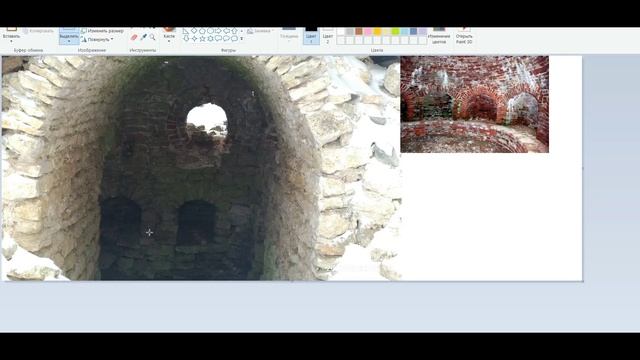The image size is (640, 360).
Task: Choose the up arrow shape
Action: [x=234, y=31]
